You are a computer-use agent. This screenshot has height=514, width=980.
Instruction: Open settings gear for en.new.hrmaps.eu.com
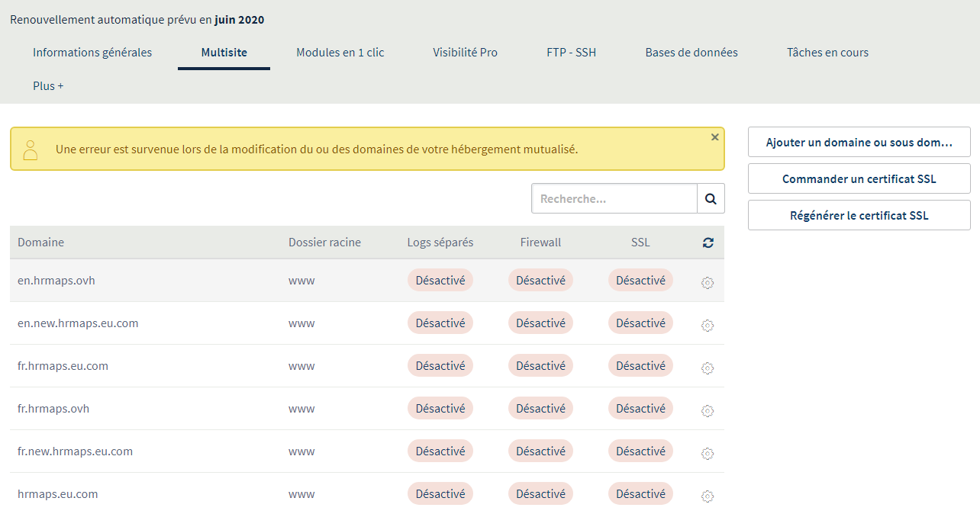coord(707,325)
